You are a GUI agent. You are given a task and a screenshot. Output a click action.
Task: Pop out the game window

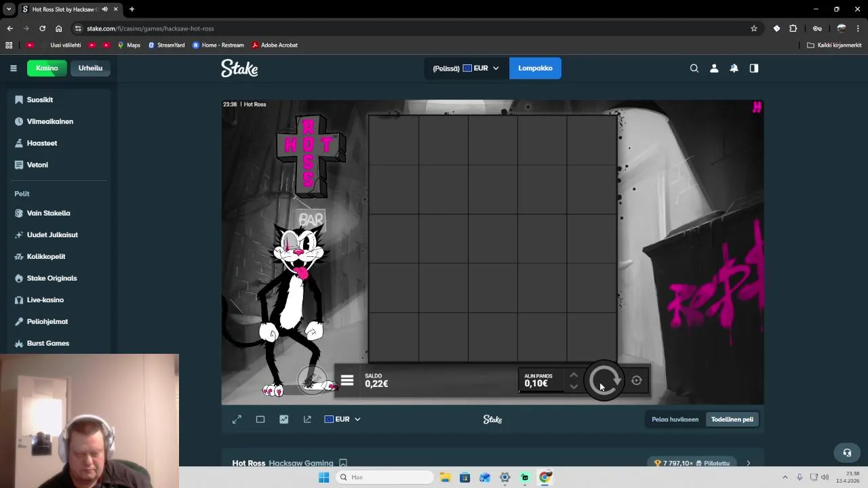coord(307,420)
